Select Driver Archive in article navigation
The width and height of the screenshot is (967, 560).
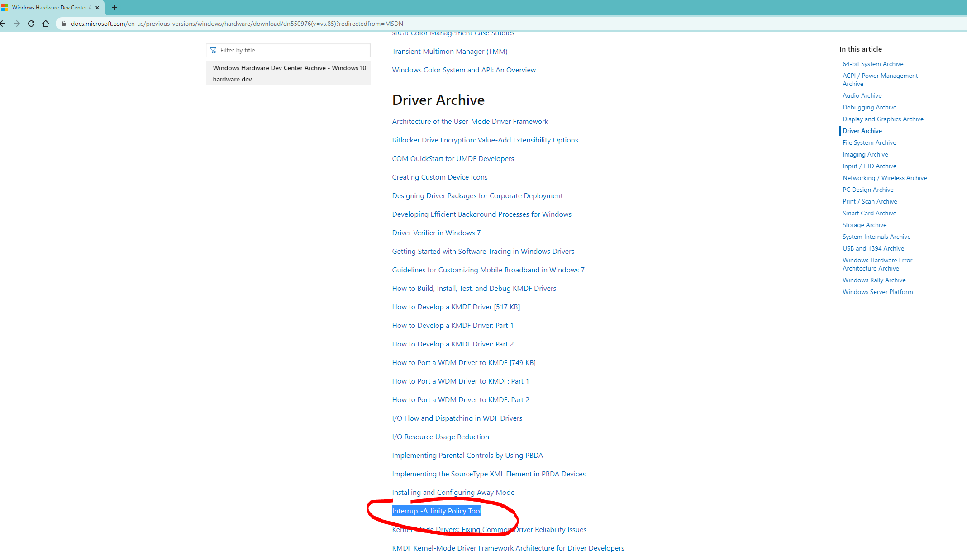click(862, 131)
